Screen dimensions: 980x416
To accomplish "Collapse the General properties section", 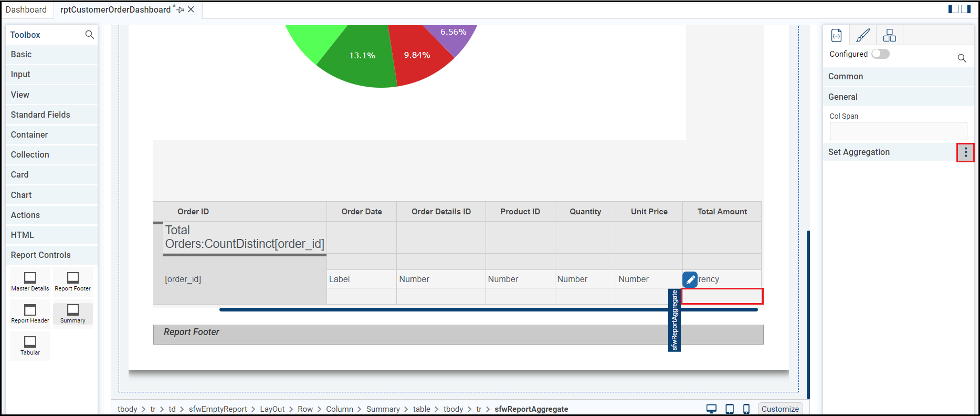I will [x=898, y=97].
